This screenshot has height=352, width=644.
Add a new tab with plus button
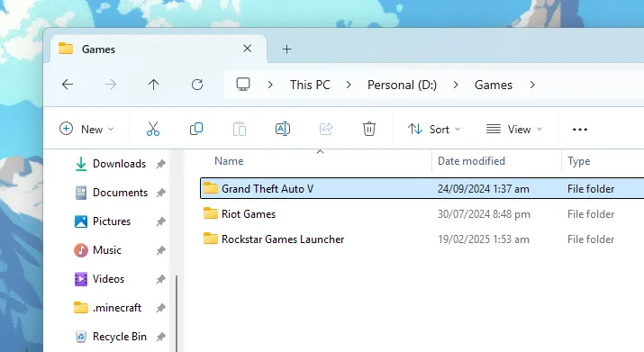point(286,50)
